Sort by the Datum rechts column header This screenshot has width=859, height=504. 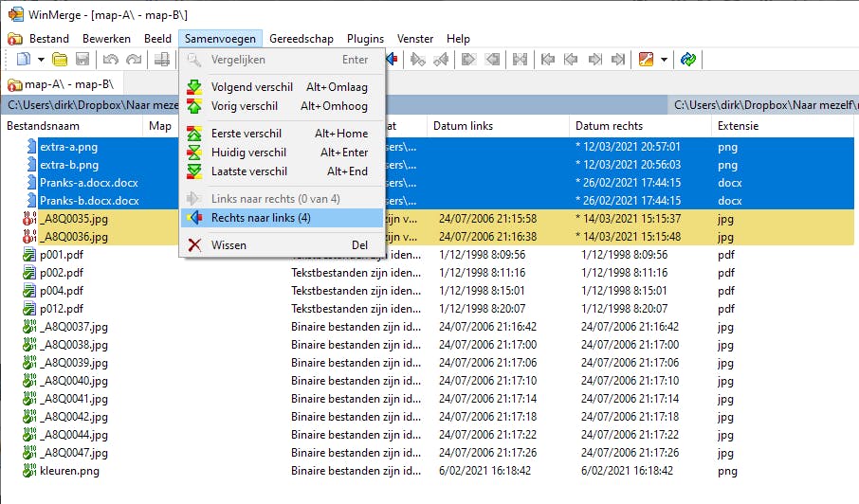(640, 126)
